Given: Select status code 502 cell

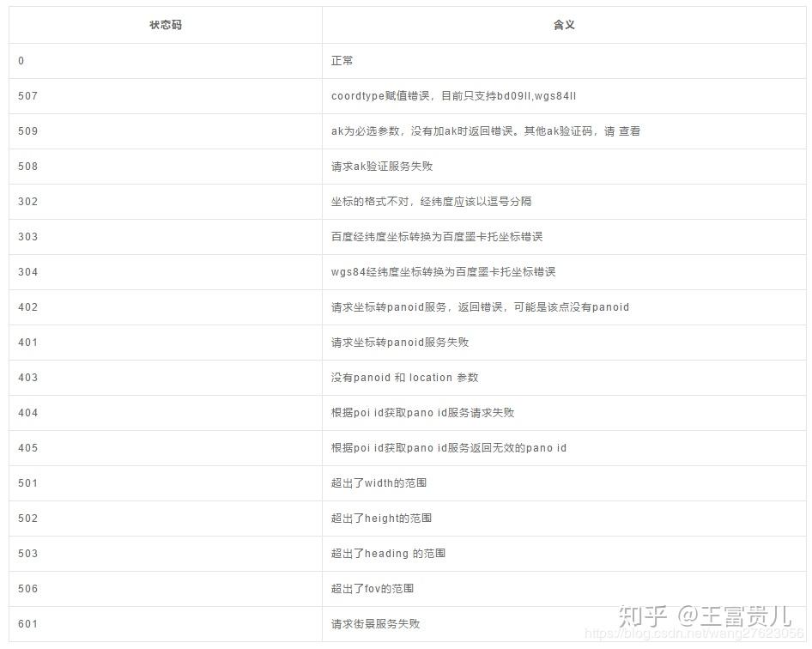Looking at the screenshot, I should 166,519.
